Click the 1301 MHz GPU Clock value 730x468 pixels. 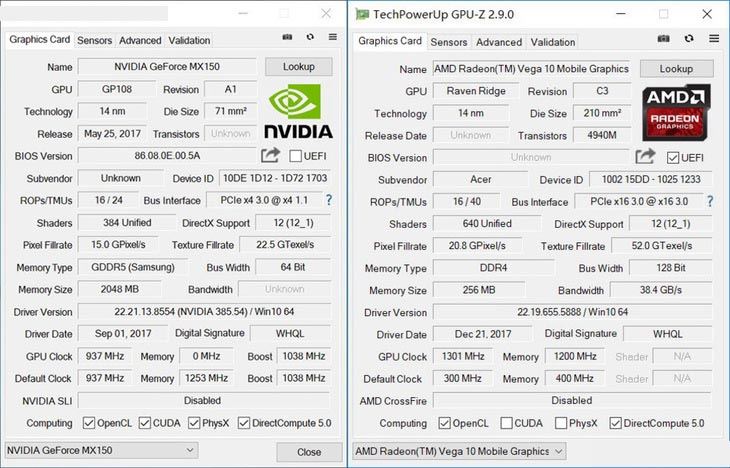[x=463, y=356]
